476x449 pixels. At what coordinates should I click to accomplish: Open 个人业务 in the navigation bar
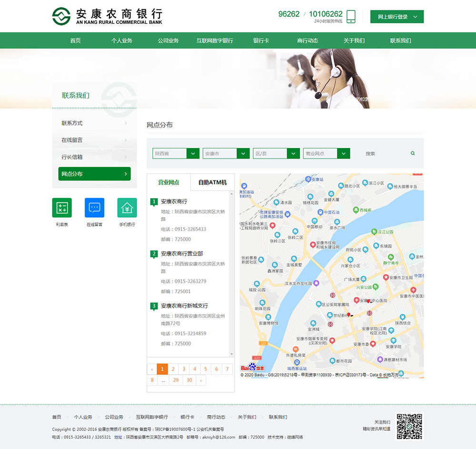click(122, 40)
